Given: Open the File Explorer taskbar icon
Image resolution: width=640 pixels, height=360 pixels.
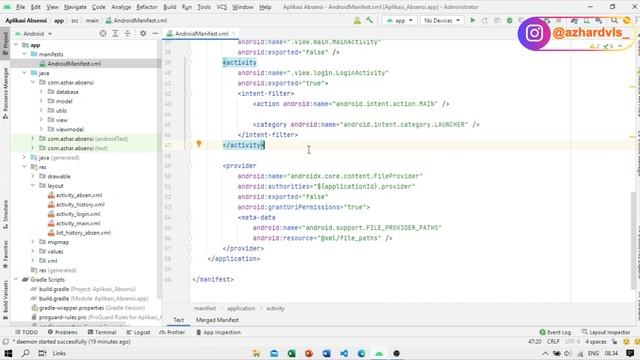Looking at the screenshot, I should [256, 353].
